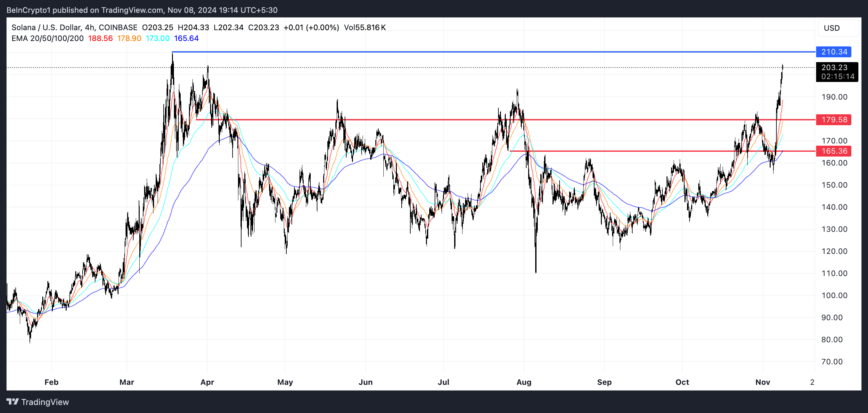Click the Mar label on time axis
Image resolution: width=868 pixels, height=413 pixels.
click(127, 382)
